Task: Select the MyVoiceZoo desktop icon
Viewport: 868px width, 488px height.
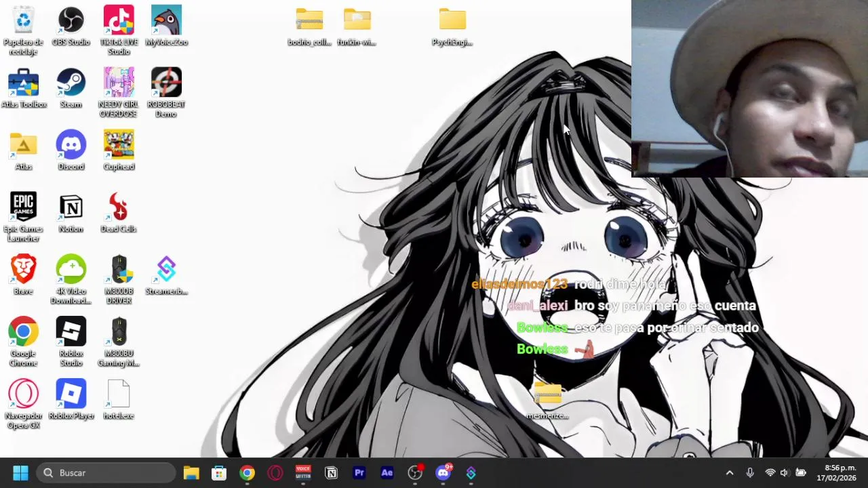Action: [x=166, y=26]
